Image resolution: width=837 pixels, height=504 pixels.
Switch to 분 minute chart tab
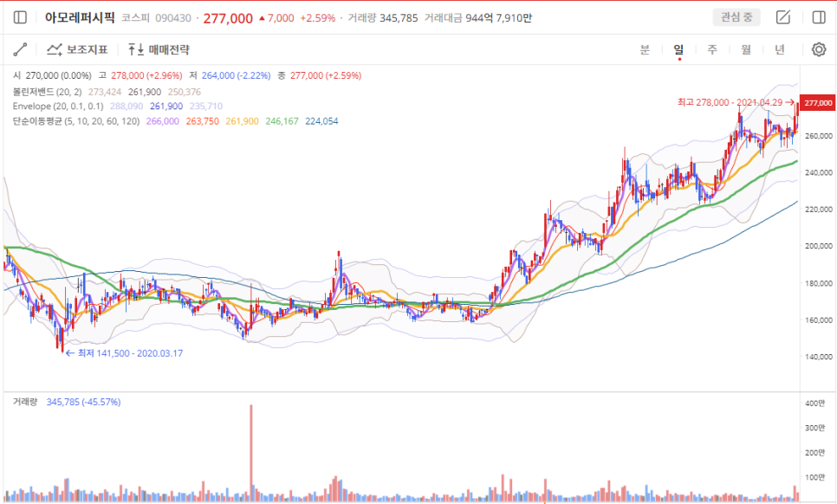click(x=645, y=49)
